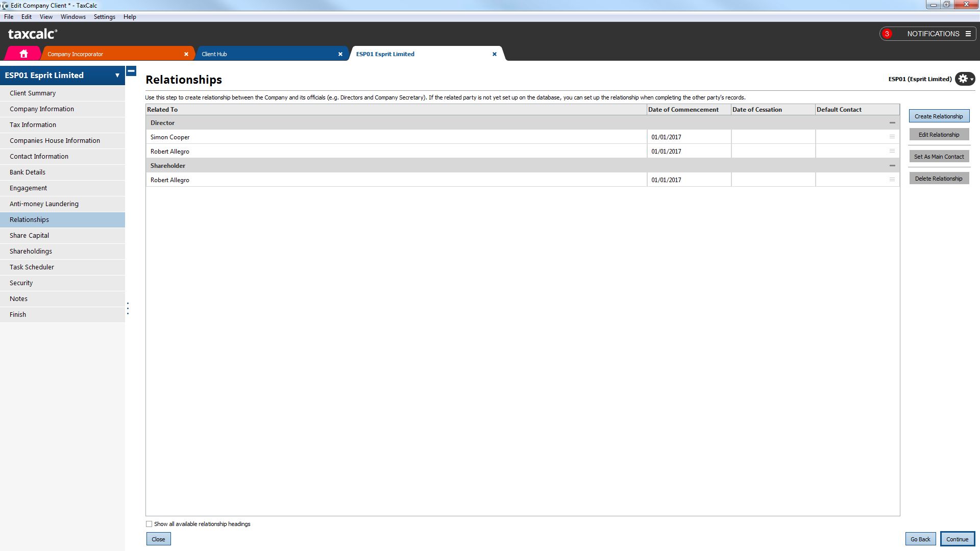Click the red notification count badge

(x=887, y=34)
